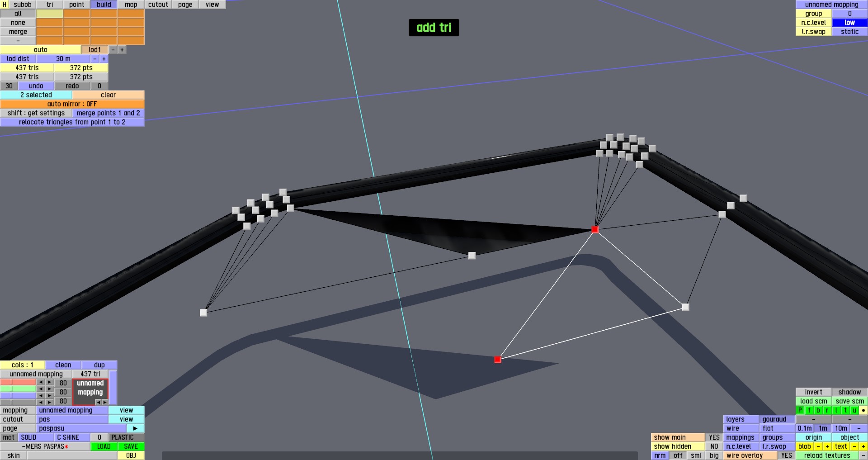868x460 pixels.
Task: Increase blob size with plus
Action: [x=827, y=446]
